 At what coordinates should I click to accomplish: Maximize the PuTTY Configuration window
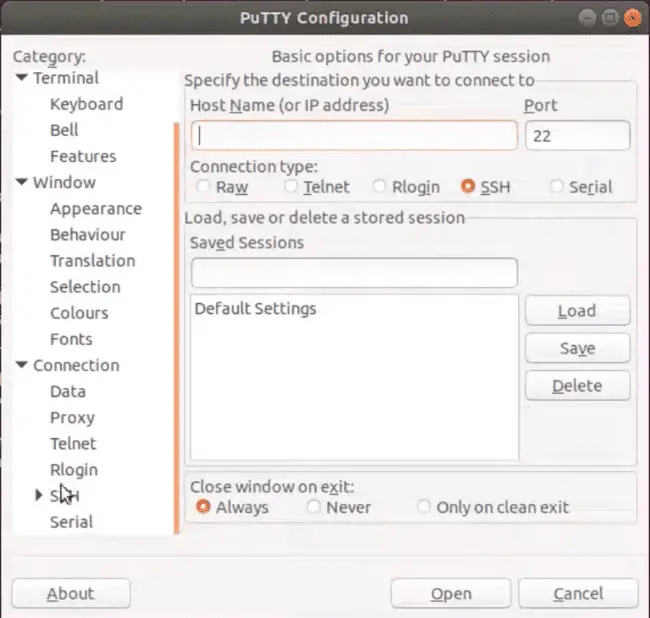pyautogui.click(x=610, y=18)
